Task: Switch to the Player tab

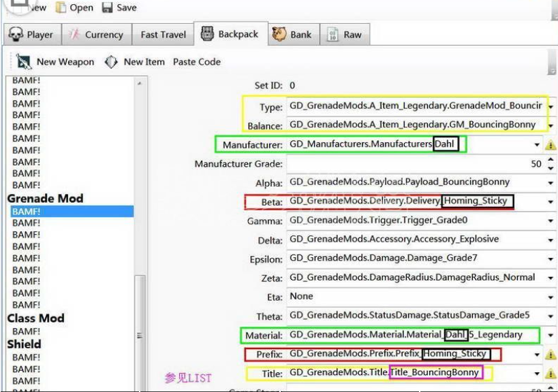Action: [x=31, y=35]
